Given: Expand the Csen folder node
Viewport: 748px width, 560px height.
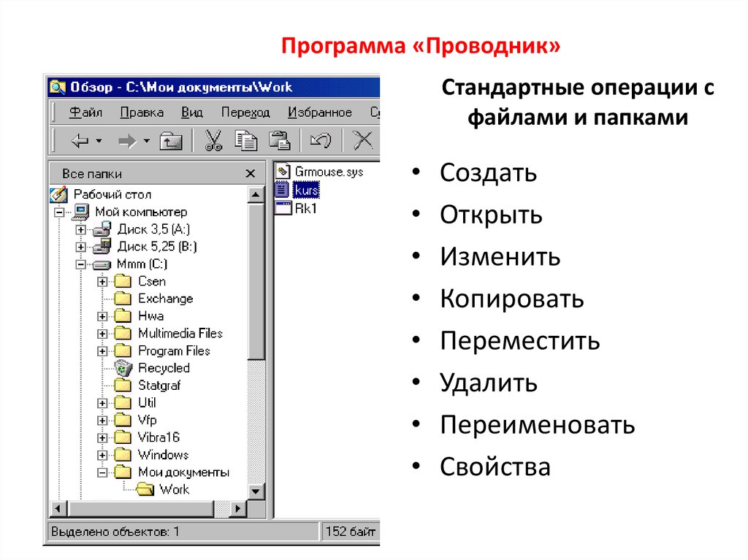Looking at the screenshot, I should tap(102, 282).
